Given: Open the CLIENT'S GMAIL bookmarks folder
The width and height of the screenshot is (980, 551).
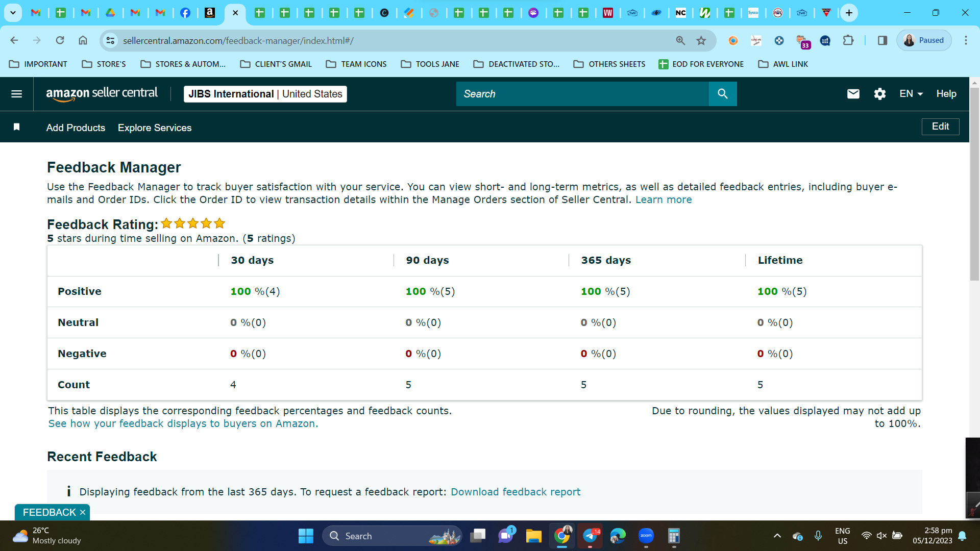Looking at the screenshot, I should click(x=276, y=64).
